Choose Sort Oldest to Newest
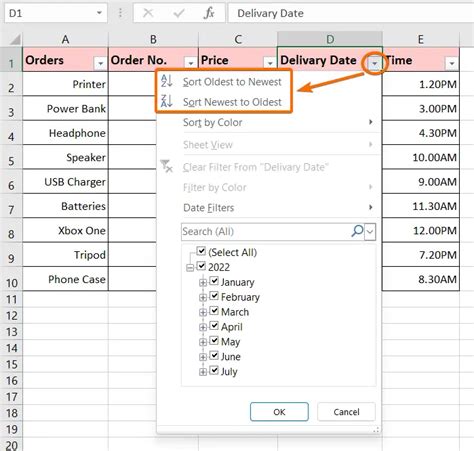Image resolution: width=474 pixels, height=451 pixels. pos(232,82)
